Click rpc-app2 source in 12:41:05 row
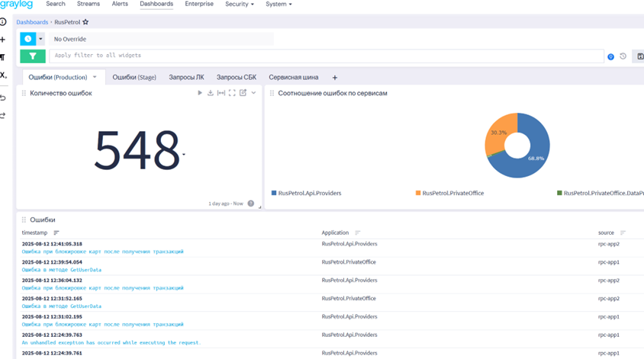This screenshot has height=359, width=644. [609, 244]
